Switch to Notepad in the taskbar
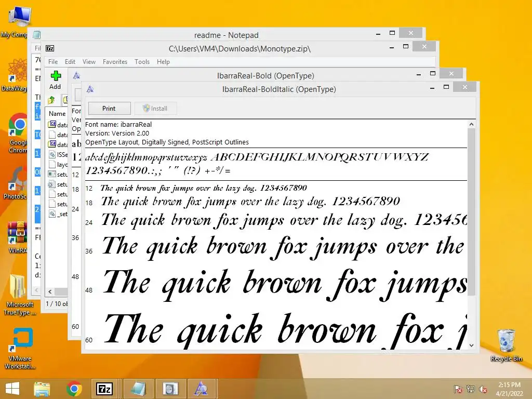This screenshot has height=399, width=532. pyautogui.click(x=137, y=389)
